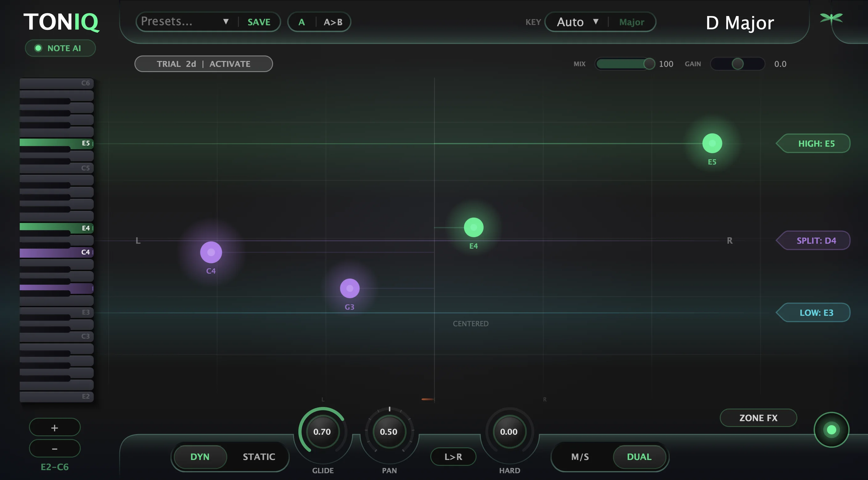Viewport: 868px width, 480px height.
Task: Switch to STATIC mode
Action: pyautogui.click(x=259, y=457)
